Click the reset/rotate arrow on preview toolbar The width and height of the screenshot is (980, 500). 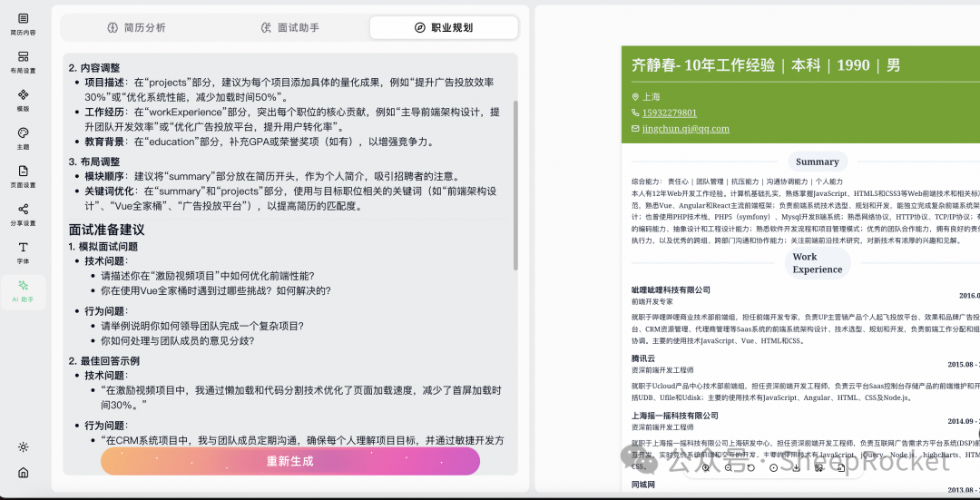(x=750, y=467)
